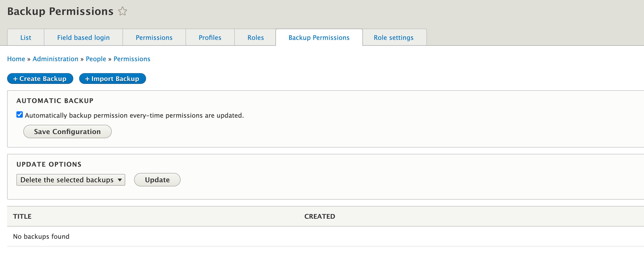Click the CREATED column header
Screen dimensions: 644x274
click(x=319, y=216)
